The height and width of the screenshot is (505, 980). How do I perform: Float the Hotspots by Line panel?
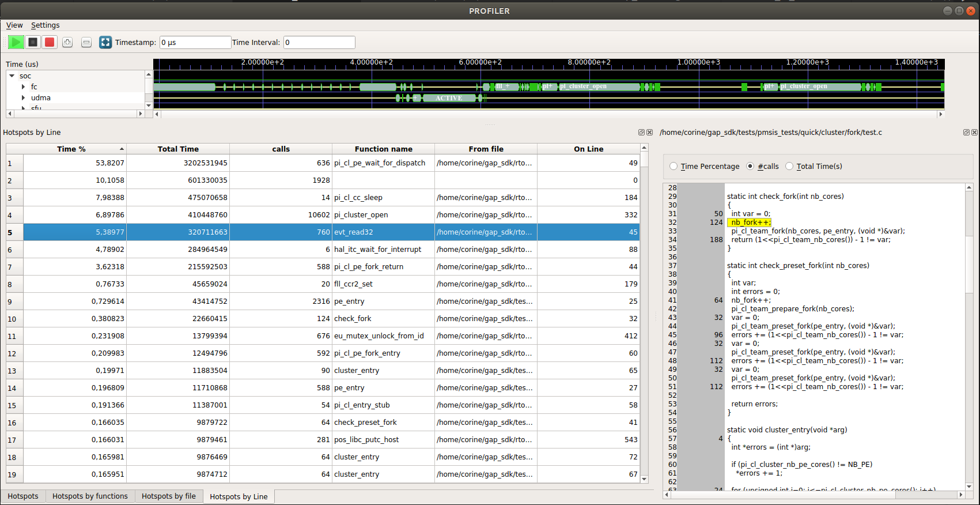point(641,133)
